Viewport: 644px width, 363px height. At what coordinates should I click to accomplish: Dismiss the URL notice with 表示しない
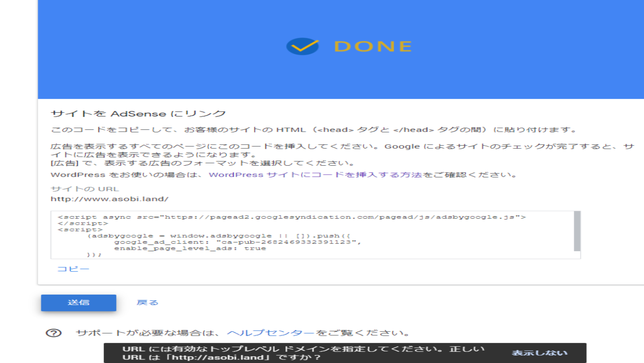[x=540, y=353]
